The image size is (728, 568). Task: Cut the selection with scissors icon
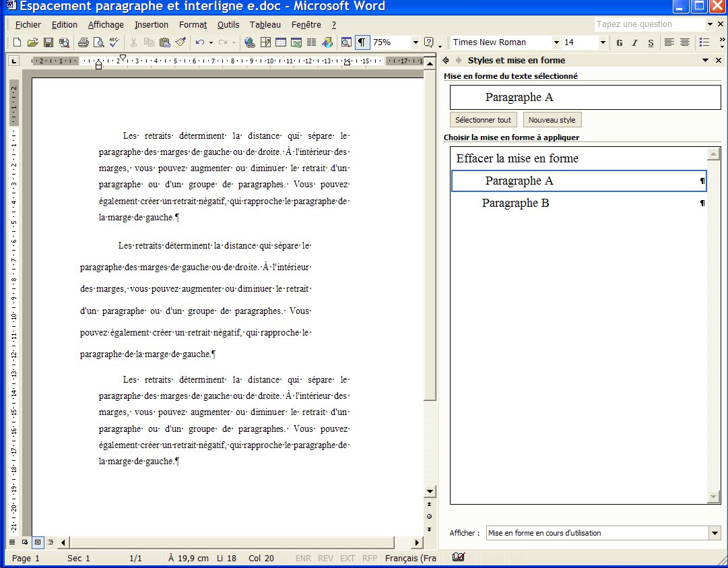(x=134, y=42)
